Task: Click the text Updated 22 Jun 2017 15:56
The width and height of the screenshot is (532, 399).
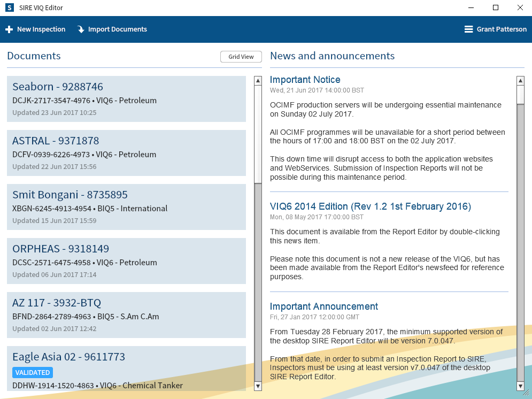Action: (x=55, y=166)
